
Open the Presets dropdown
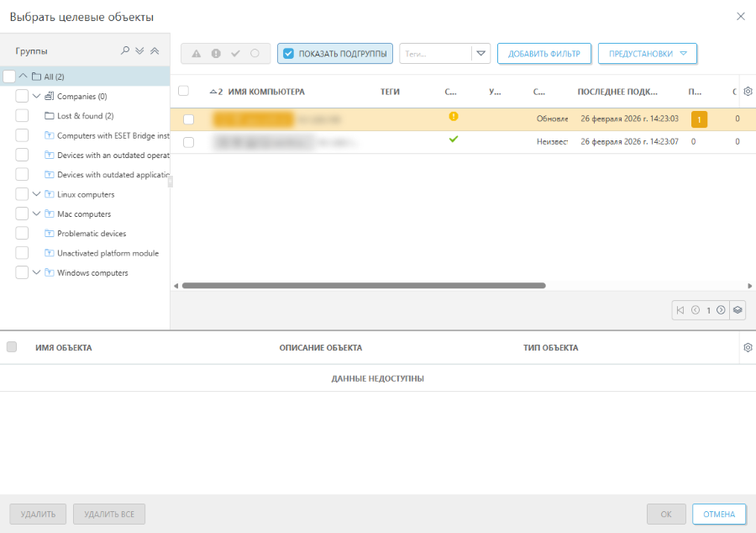tap(648, 54)
